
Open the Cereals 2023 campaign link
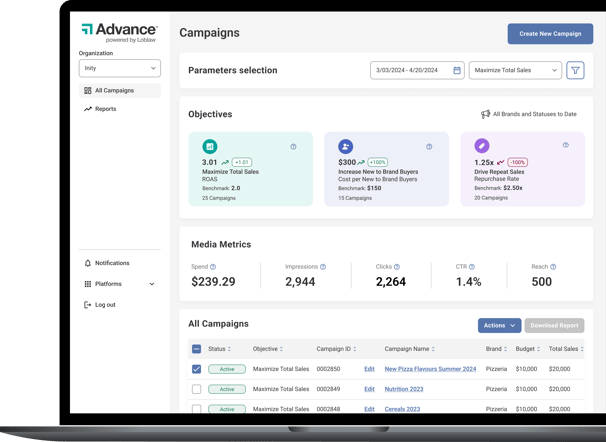(x=402, y=409)
